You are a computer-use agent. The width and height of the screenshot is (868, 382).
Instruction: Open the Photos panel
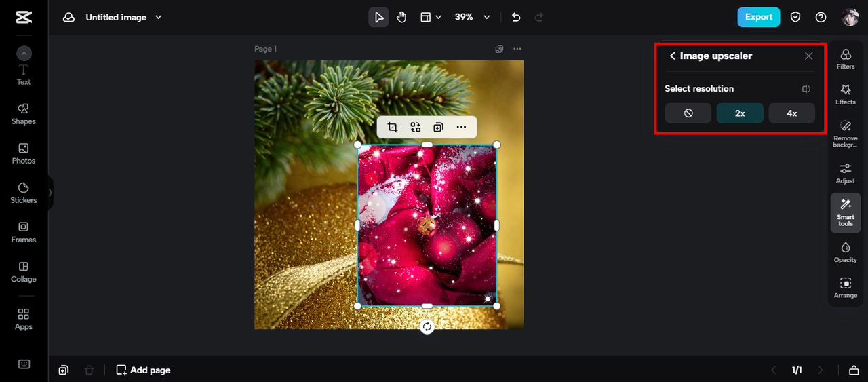pyautogui.click(x=24, y=153)
